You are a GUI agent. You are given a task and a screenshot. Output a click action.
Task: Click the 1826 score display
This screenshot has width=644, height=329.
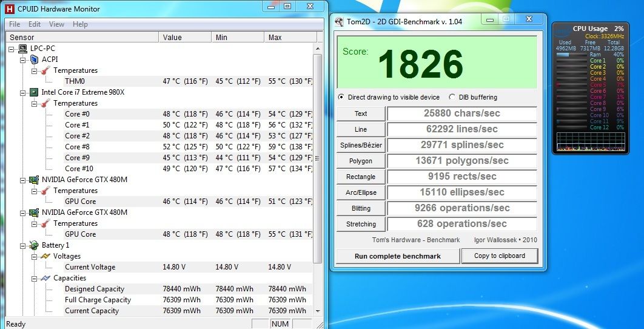coord(437,62)
